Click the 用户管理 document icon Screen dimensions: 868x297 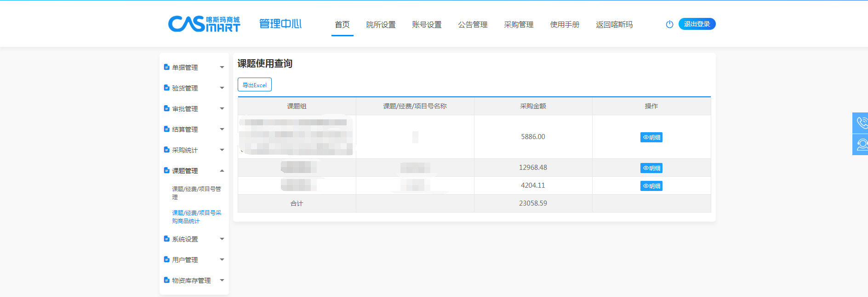[x=166, y=260]
